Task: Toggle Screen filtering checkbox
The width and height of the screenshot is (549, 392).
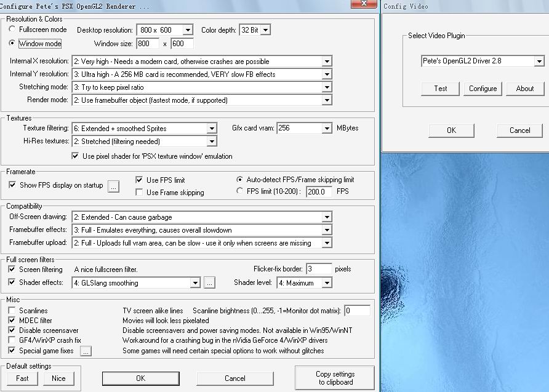Action: tap(12, 269)
